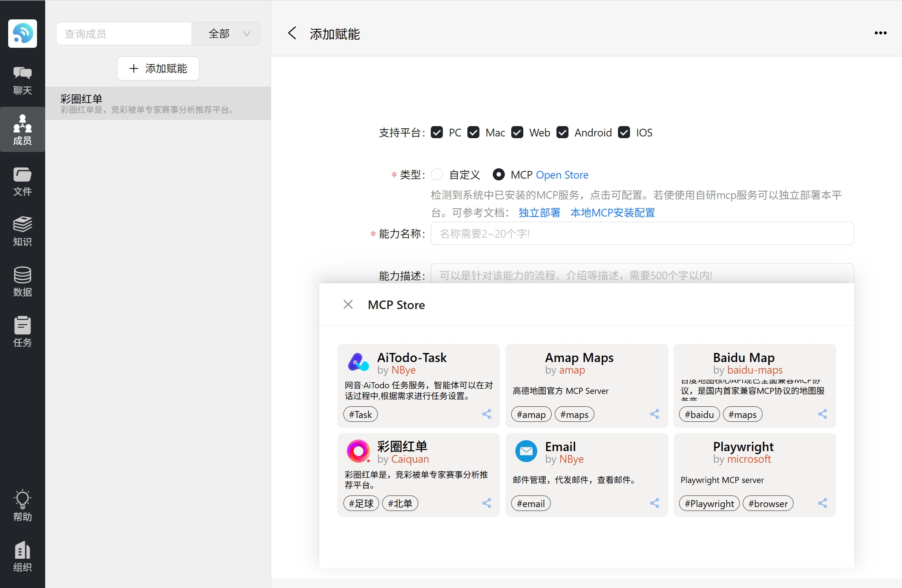
Task: Uncheck the Android platform checkbox
Action: click(562, 133)
